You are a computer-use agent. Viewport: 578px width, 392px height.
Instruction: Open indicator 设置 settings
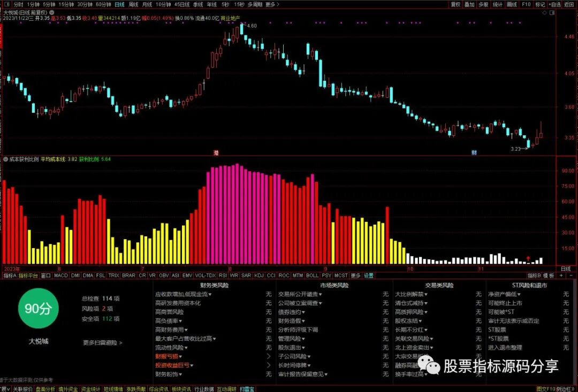369,275
